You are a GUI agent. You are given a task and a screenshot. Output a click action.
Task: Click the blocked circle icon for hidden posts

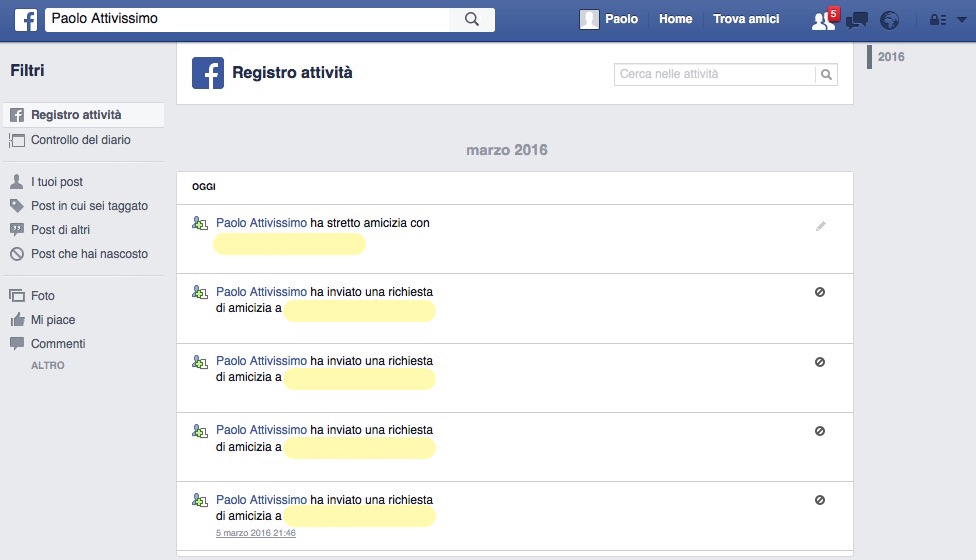[x=17, y=254]
